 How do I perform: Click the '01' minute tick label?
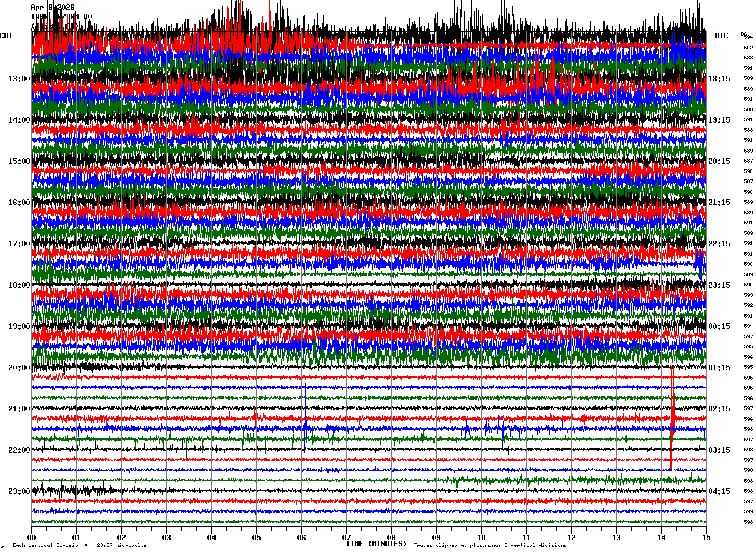click(76, 538)
